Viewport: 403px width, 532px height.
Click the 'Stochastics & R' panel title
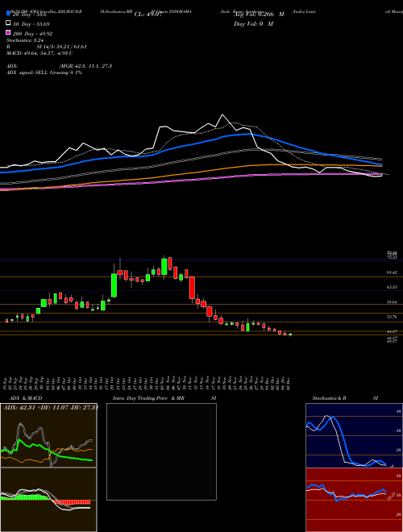330,398
